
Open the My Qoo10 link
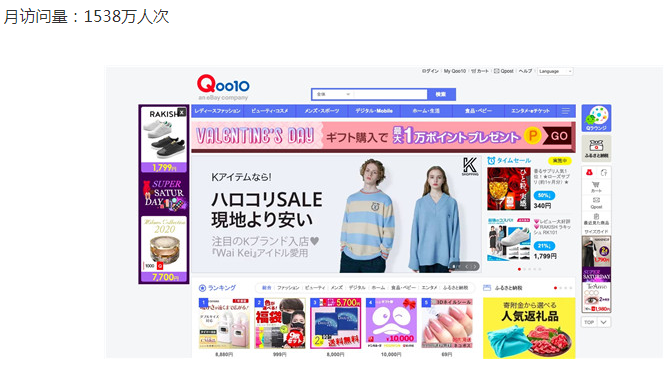point(455,71)
